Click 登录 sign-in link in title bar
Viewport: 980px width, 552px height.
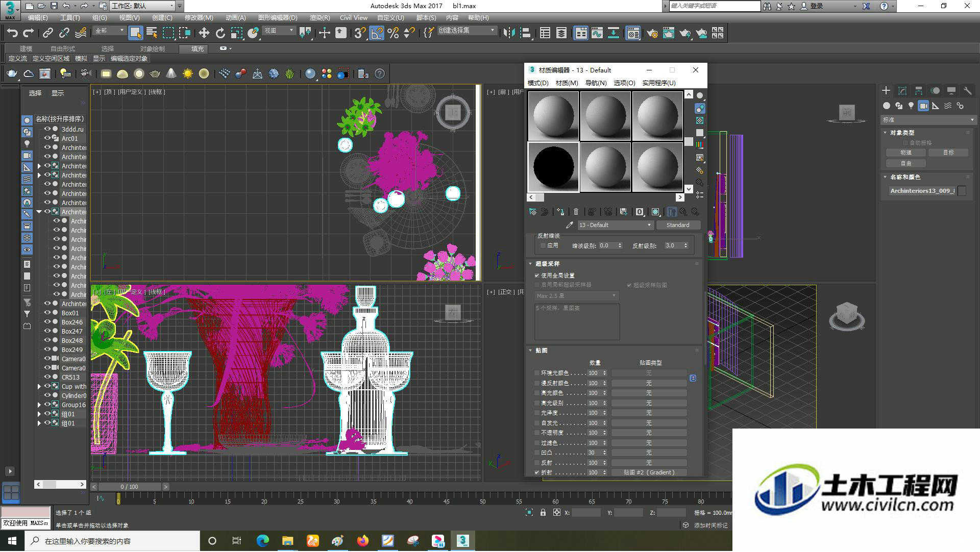(817, 6)
